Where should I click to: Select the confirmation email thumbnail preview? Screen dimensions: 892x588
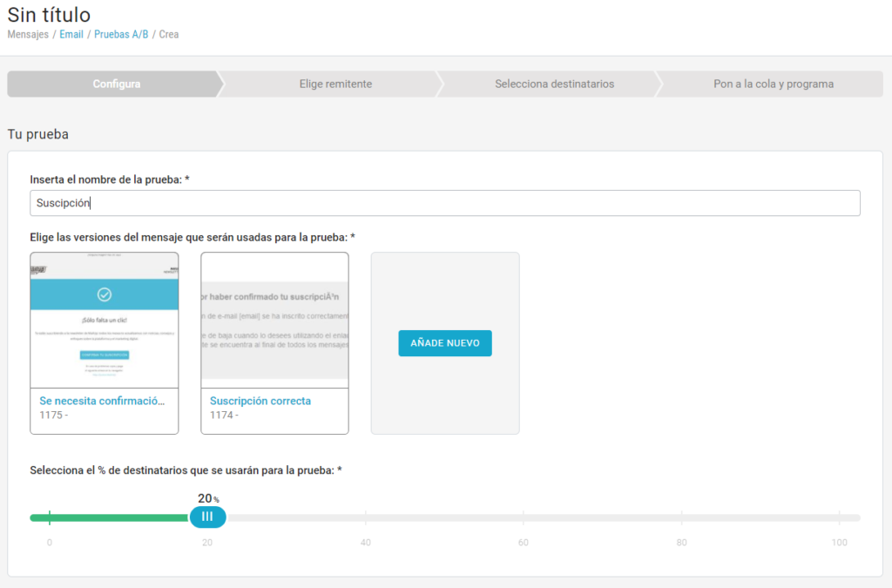pos(105,320)
